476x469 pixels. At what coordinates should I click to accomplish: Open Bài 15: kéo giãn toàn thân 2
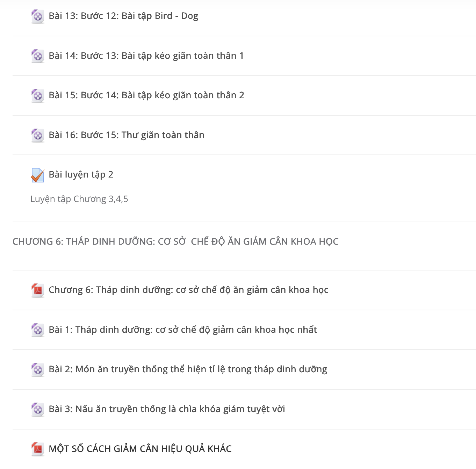[146, 95]
